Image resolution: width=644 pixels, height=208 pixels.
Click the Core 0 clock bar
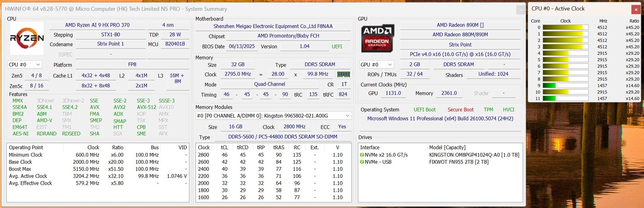[x=565, y=28]
